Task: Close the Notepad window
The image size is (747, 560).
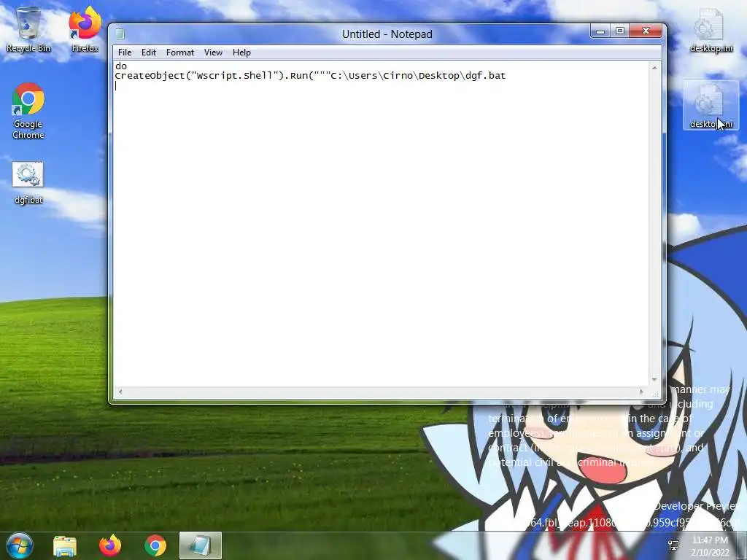Action: [x=646, y=31]
